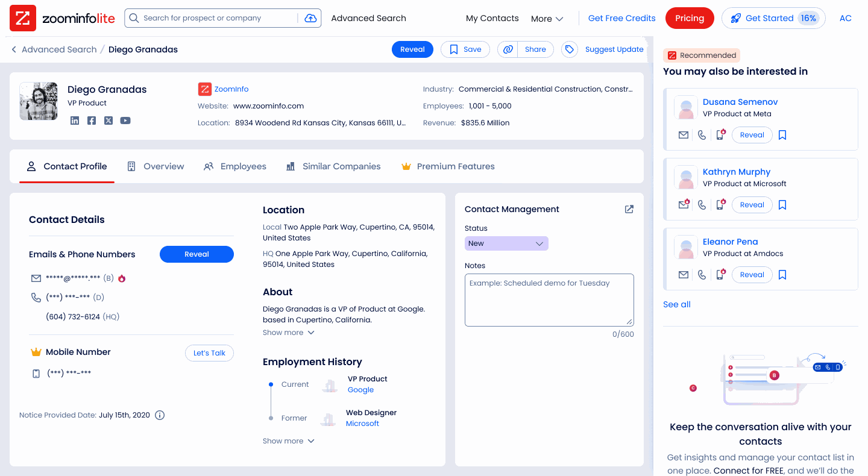868x476 pixels.
Task: Open My Contacts in navigation
Action: tap(492, 18)
